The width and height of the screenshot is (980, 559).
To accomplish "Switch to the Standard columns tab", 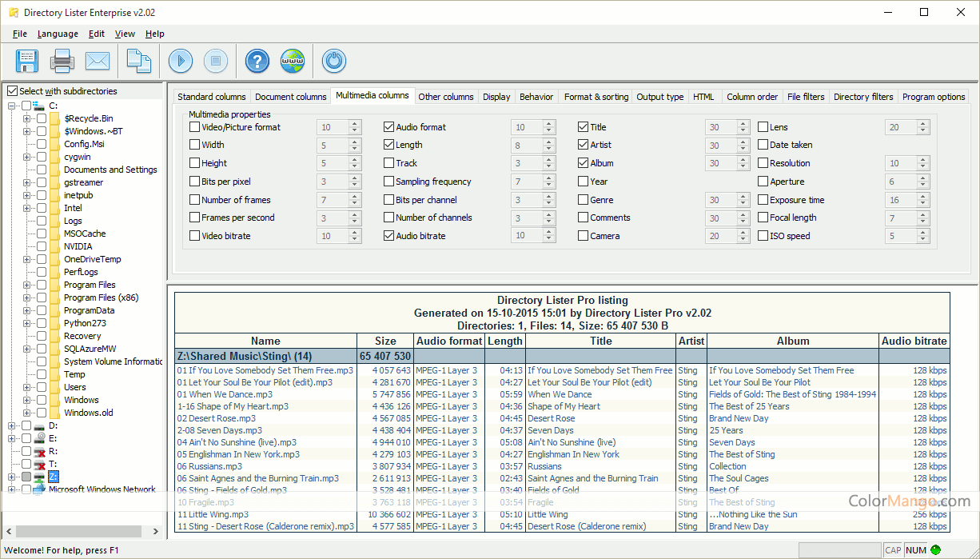I will (212, 97).
